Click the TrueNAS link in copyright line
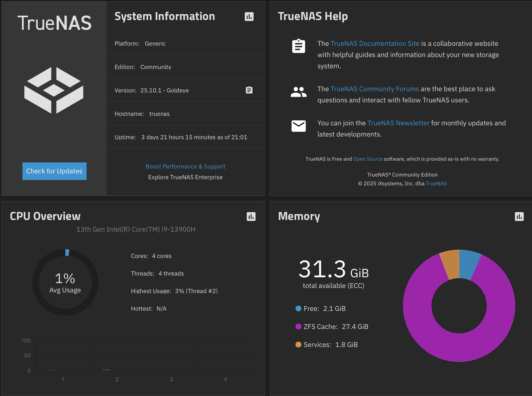This screenshot has height=396, width=532. click(x=436, y=184)
